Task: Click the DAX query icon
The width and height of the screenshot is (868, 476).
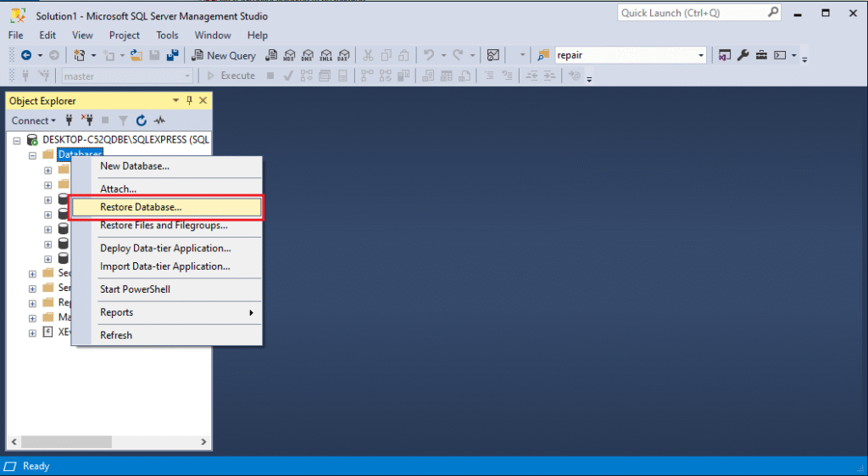Action: click(x=344, y=55)
